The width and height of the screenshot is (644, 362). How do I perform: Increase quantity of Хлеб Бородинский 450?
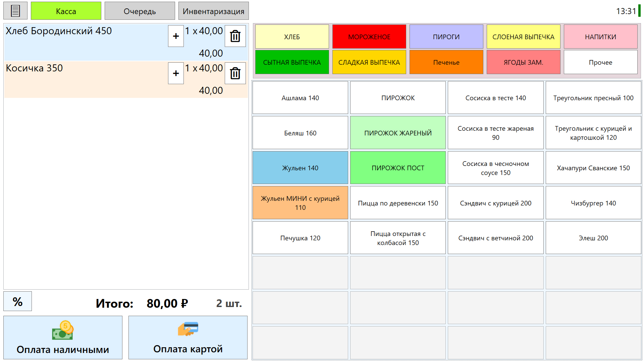point(176,36)
